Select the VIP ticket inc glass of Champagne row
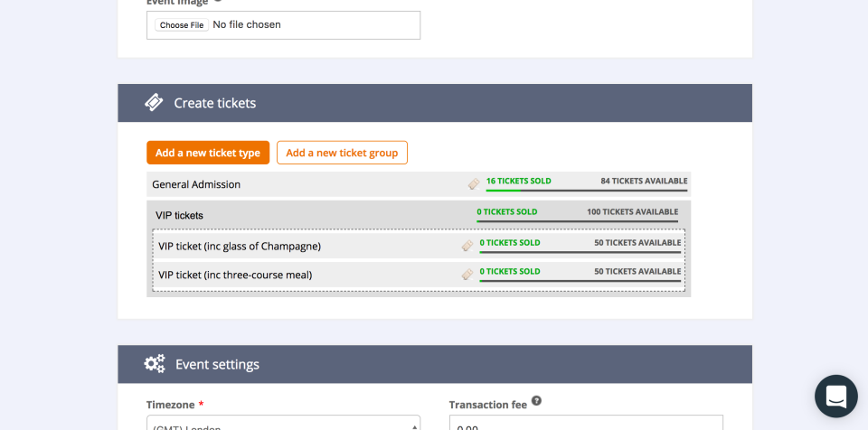The height and width of the screenshot is (430, 868). 419,246
